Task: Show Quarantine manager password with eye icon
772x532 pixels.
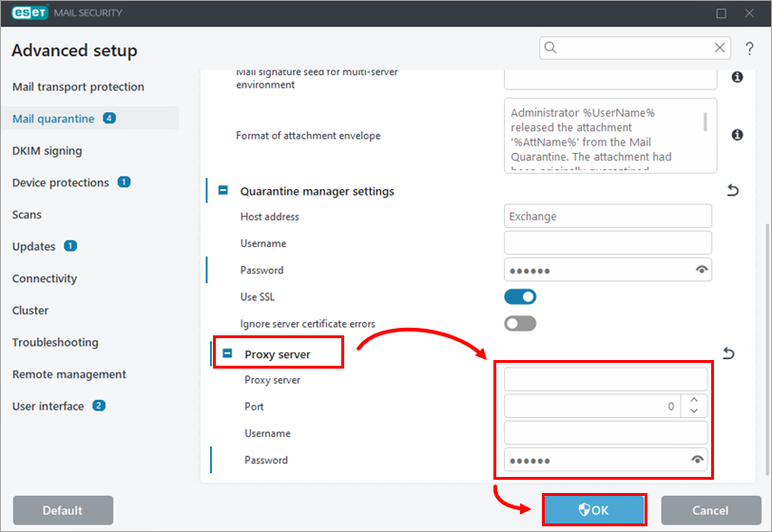Action: [x=702, y=271]
